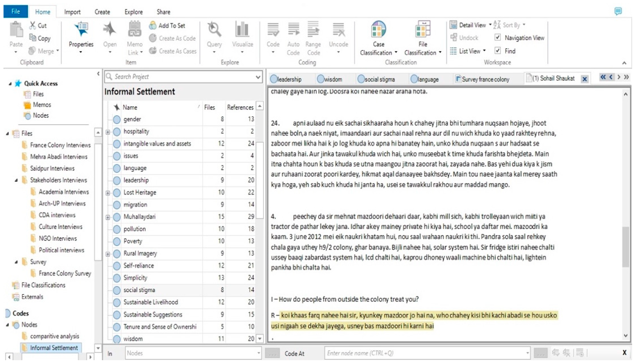Open the Search Project dropdown arrow
This screenshot has width=635, height=364.
pyautogui.click(x=258, y=77)
